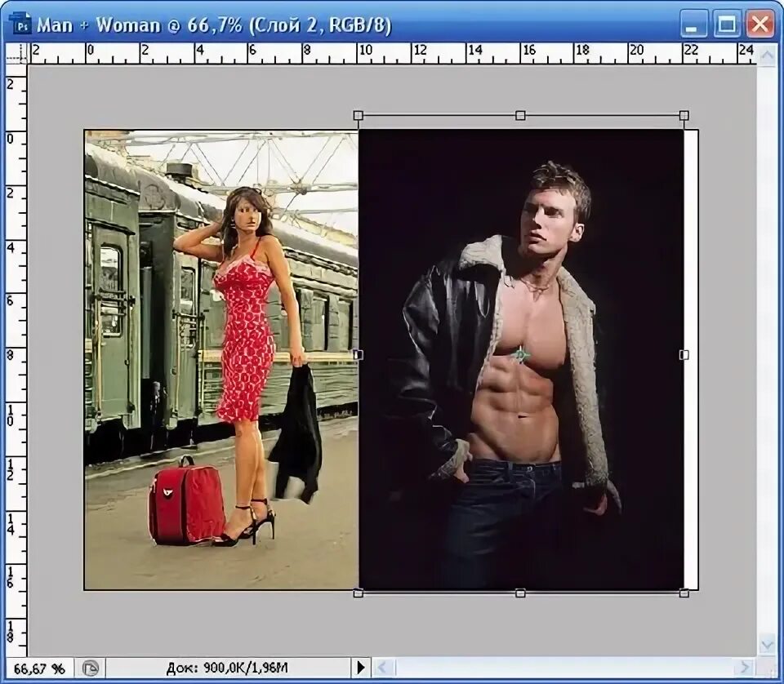Click the bottom-left transform handle
Screen dimensions: 784x684
point(358,593)
